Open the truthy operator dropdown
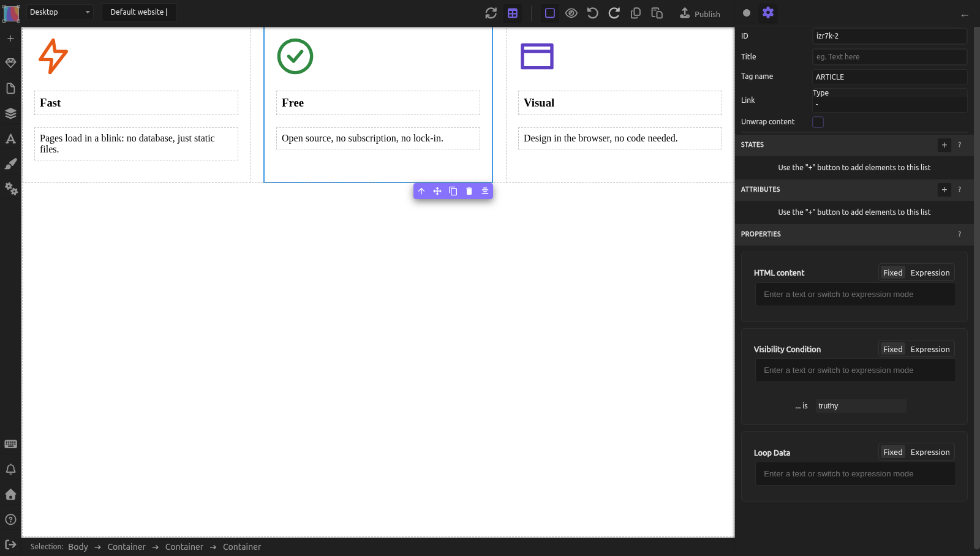Image resolution: width=980 pixels, height=556 pixels. click(861, 406)
